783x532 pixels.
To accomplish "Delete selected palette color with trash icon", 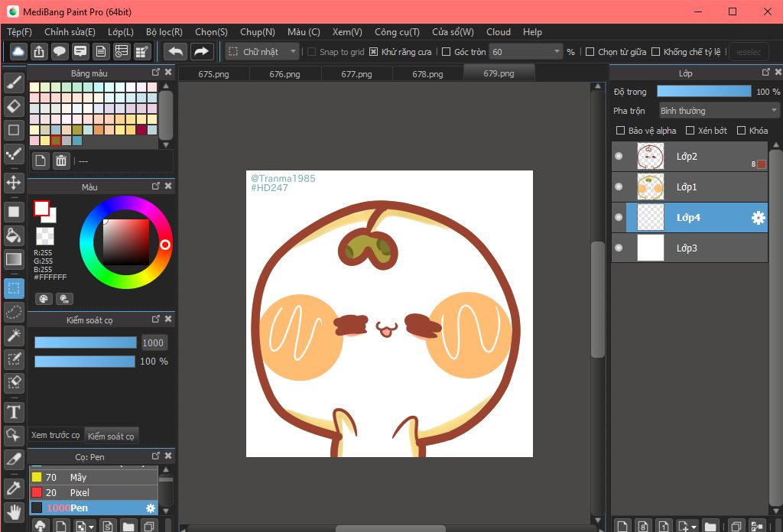I will 61,161.
